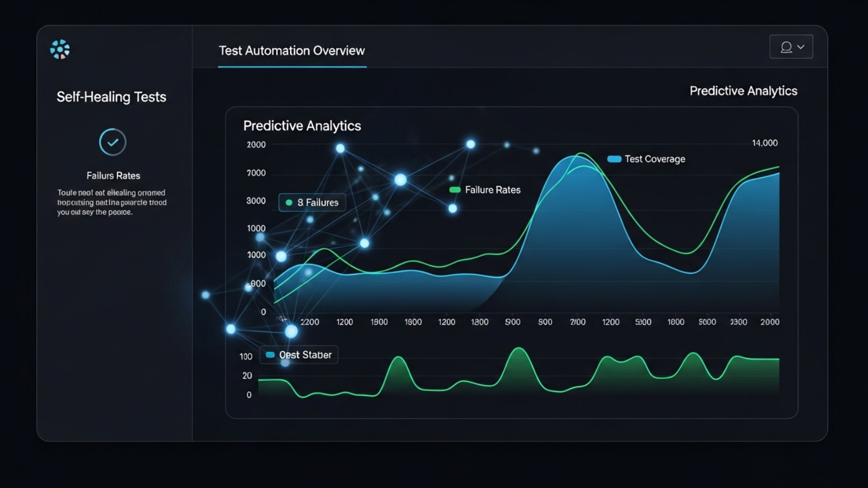Click the green dot in the 8 Failures badge
Viewport: 868px width, 488px height.
pos(290,202)
